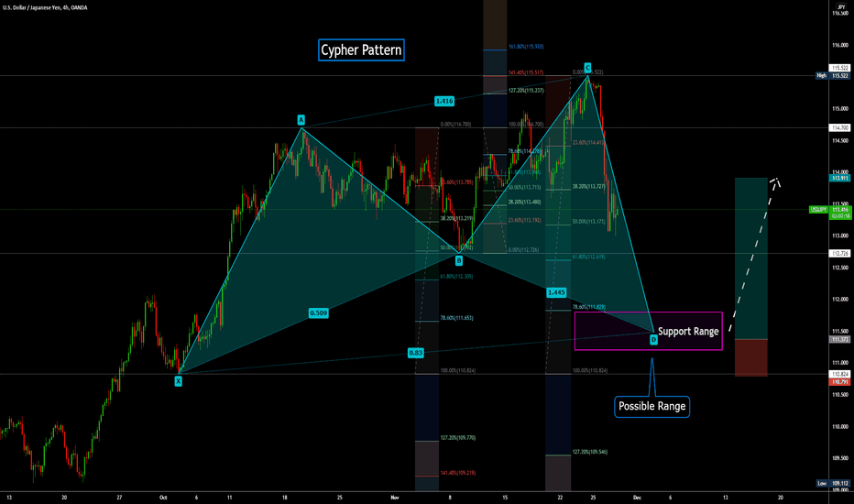Image resolution: width=854 pixels, height=504 pixels.
Task: Click the 110.000 price scale value
Action: [840, 427]
